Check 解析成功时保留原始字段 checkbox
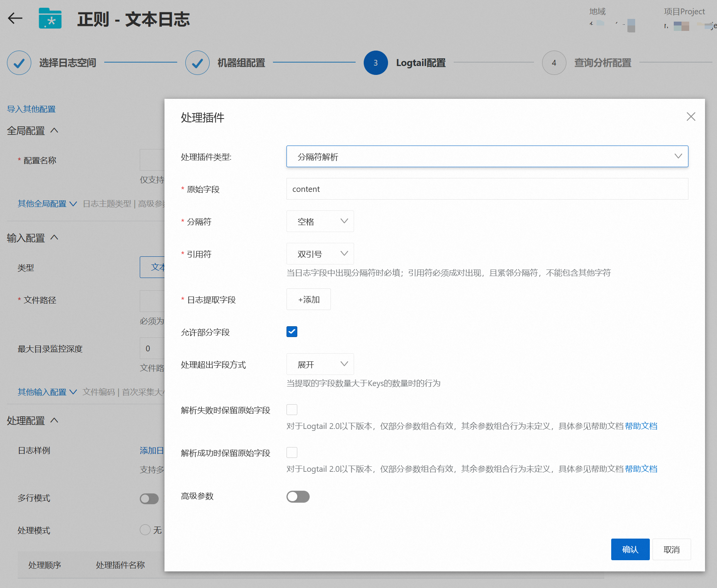 click(x=292, y=452)
